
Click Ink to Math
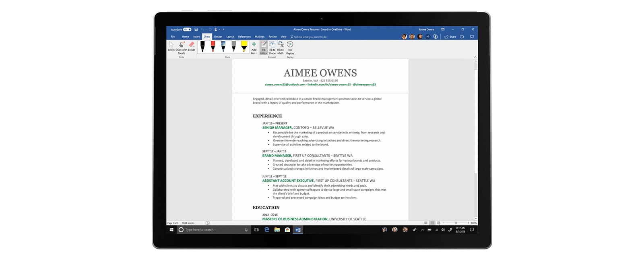point(281,47)
